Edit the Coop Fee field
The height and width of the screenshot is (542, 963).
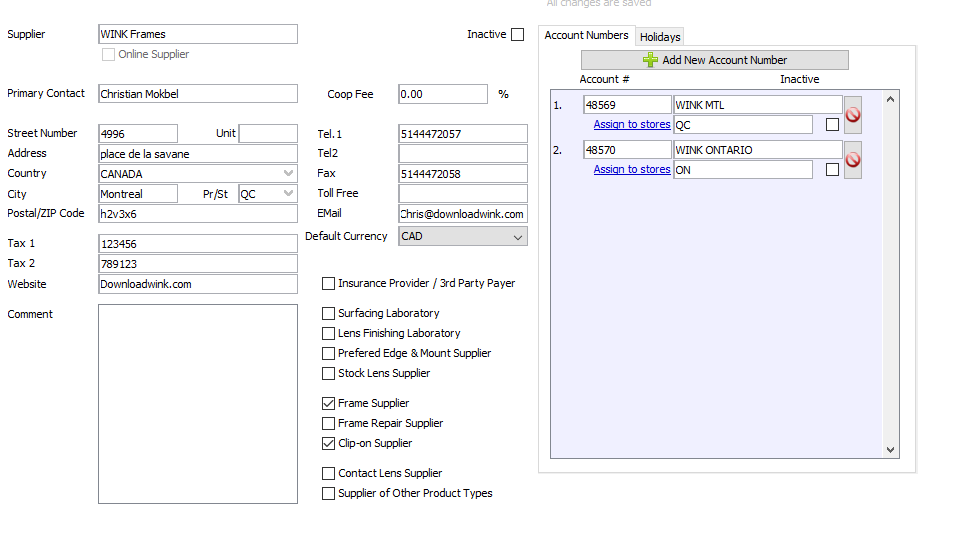443,94
